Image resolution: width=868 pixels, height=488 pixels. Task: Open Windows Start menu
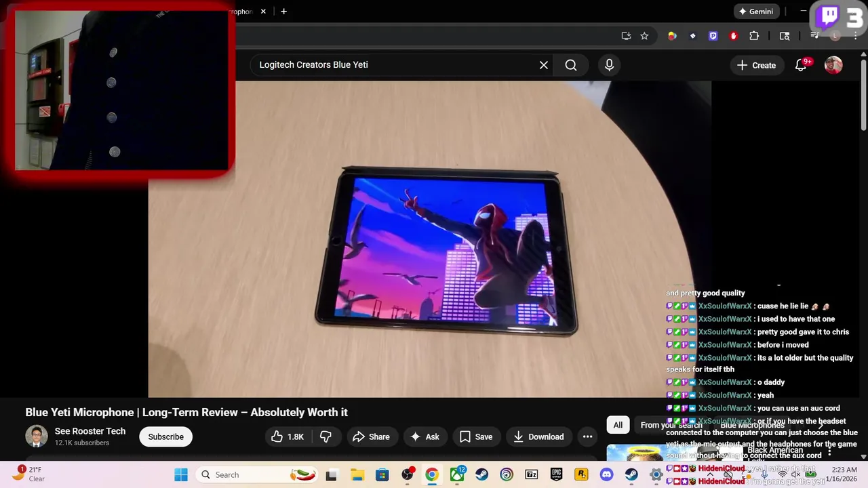pos(181,474)
